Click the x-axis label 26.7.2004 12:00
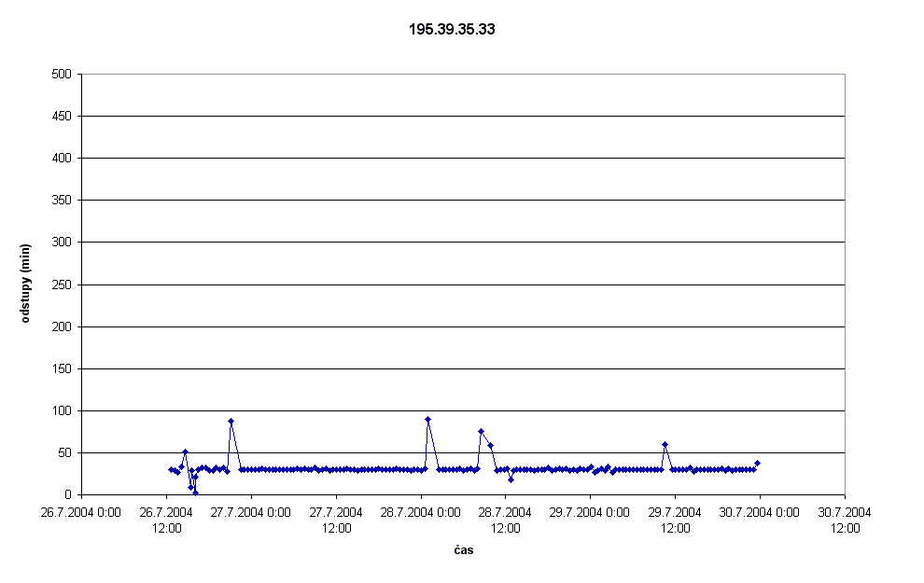924x583 pixels. point(167,520)
